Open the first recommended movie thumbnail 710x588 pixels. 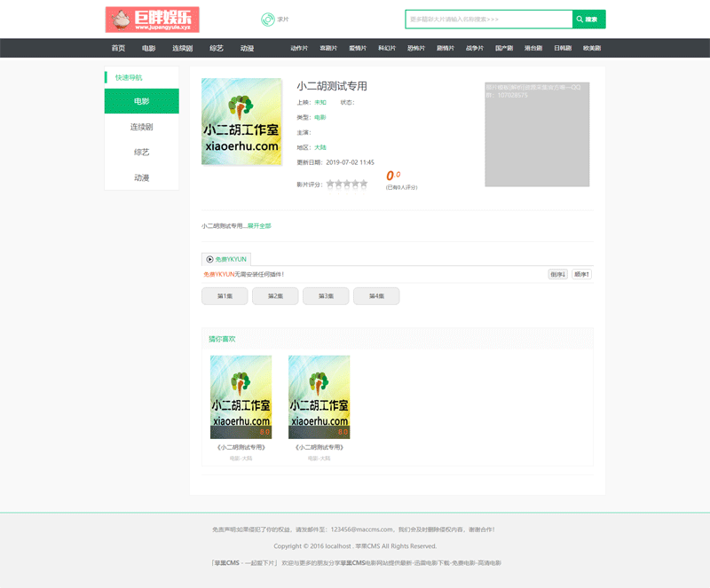point(241,396)
